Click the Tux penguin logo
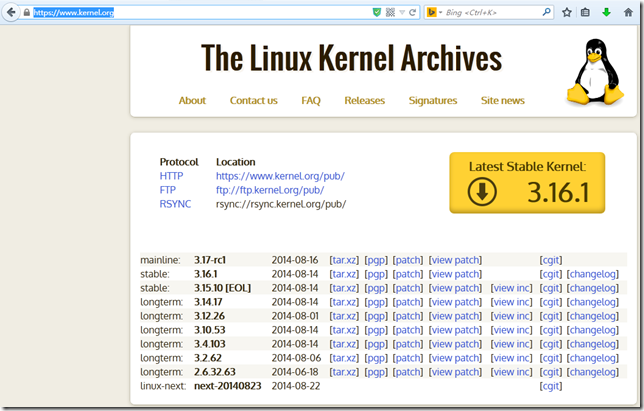Image resolution: width=644 pixels, height=411 pixels. pos(595,72)
